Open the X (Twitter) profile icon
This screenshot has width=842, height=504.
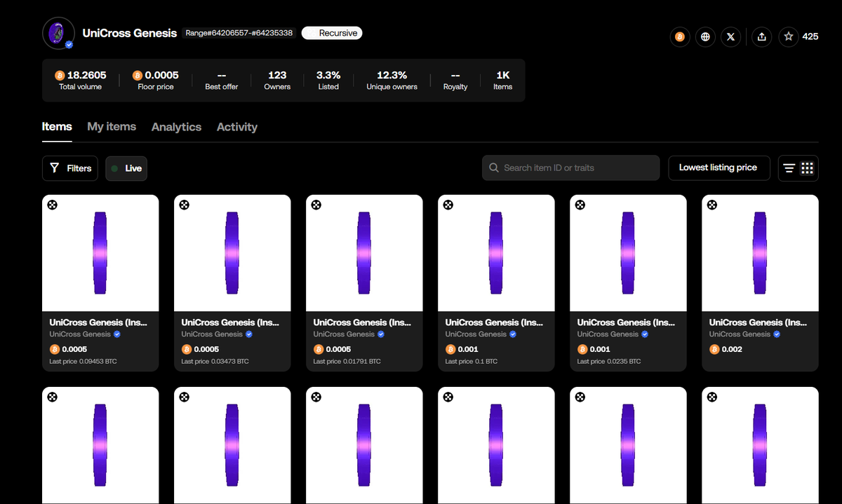pyautogui.click(x=731, y=36)
